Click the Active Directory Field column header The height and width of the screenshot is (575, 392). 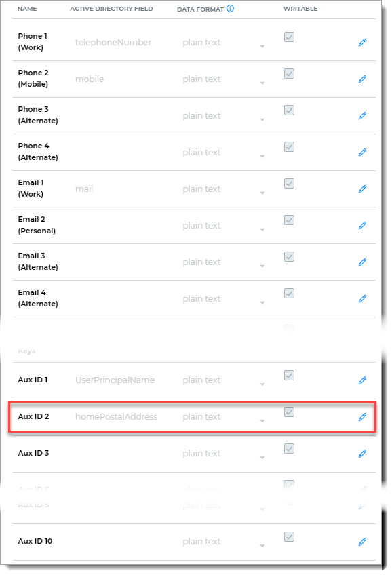coord(111,9)
